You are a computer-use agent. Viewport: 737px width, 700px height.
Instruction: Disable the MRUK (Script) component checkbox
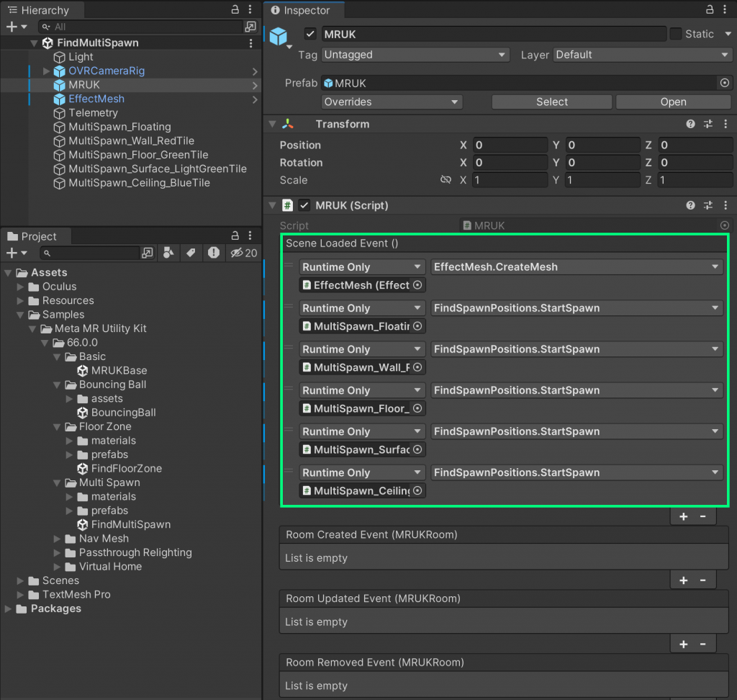click(x=304, y=205)
